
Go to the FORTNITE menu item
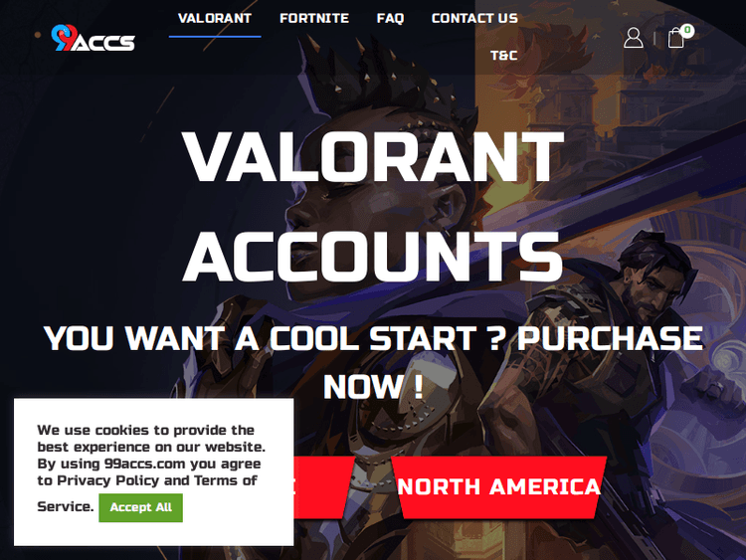point(314,19)
